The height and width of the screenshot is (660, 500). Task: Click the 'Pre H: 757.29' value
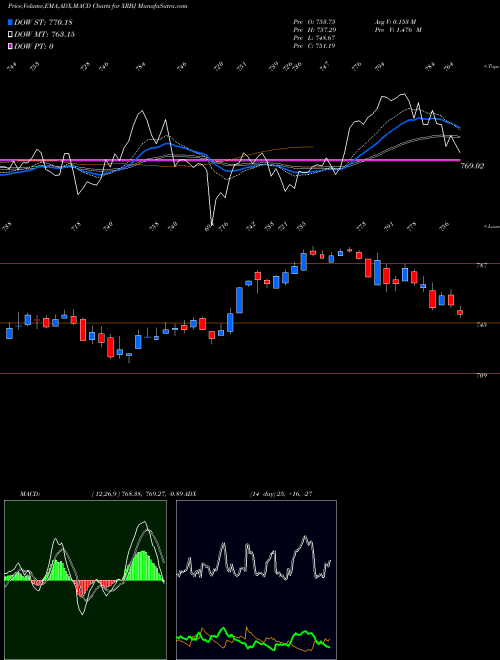tap(314, 30)
